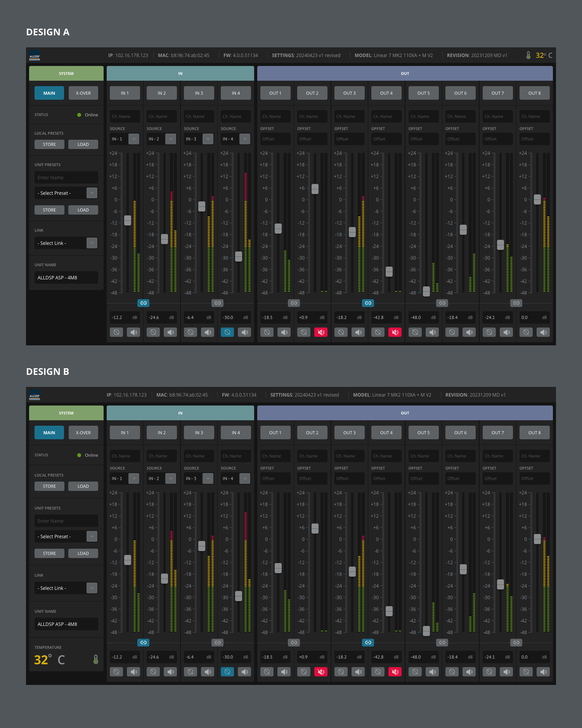The image size is (582, 728).
Task: Switch to the X-OVER tab in Design A
Action: (83, 93)
